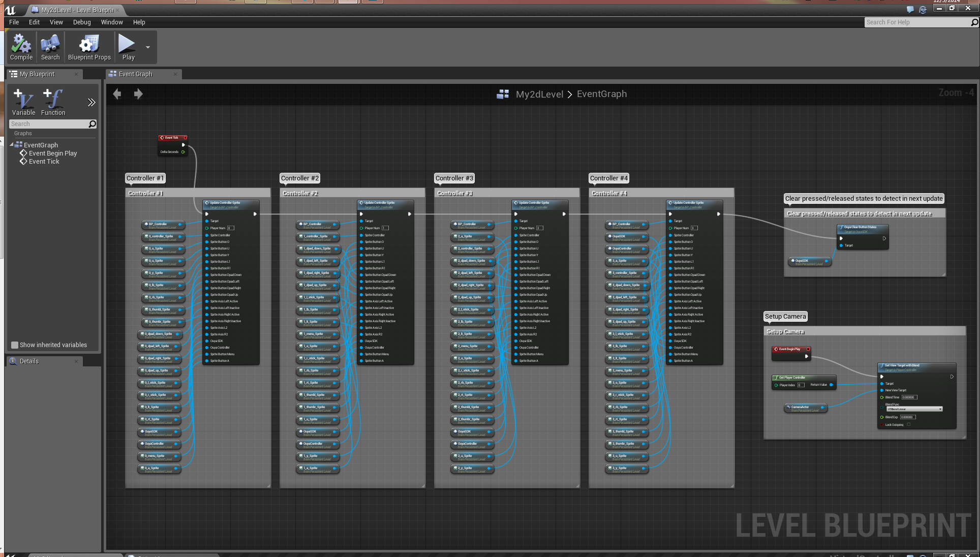The width and height of the screenshot is (980, 557).
Task: Toggle Show inherited variables checkbox
Action: [x=15, y=345]
